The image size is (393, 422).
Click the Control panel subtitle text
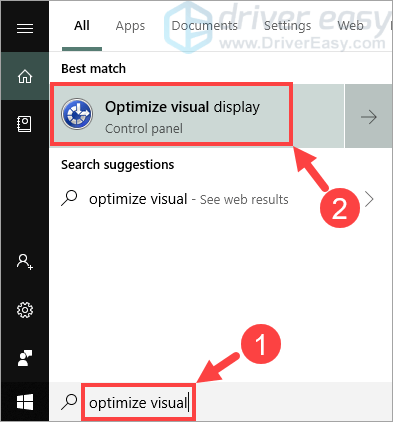[x=144, y=129]
